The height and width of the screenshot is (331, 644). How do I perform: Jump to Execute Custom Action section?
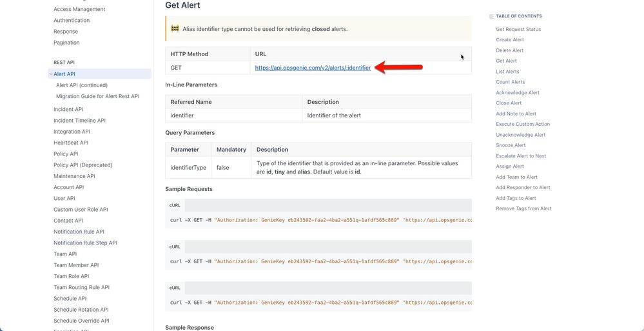click(x=523, y=124)
